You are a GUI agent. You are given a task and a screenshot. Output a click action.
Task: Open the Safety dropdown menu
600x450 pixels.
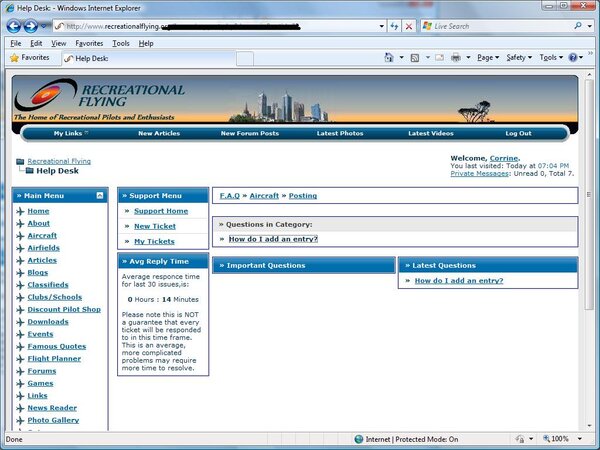[519, 58]
